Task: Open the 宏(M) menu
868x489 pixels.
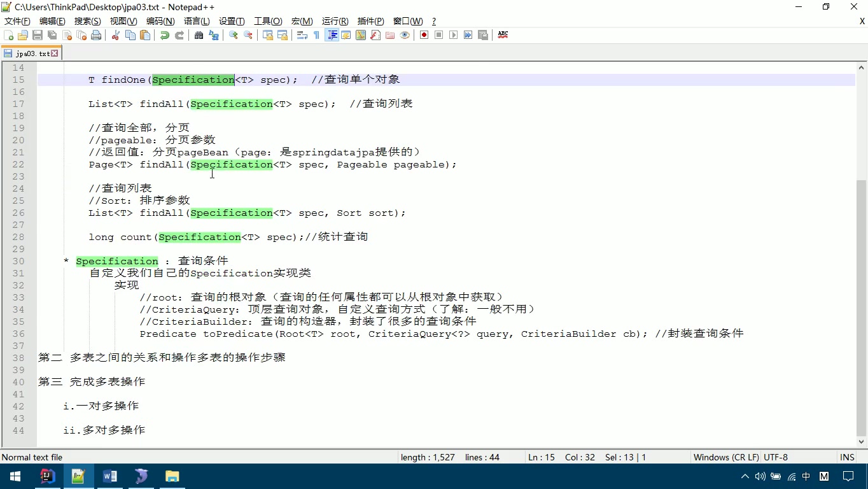Action: pyautogui.click(x=302, y=21)
